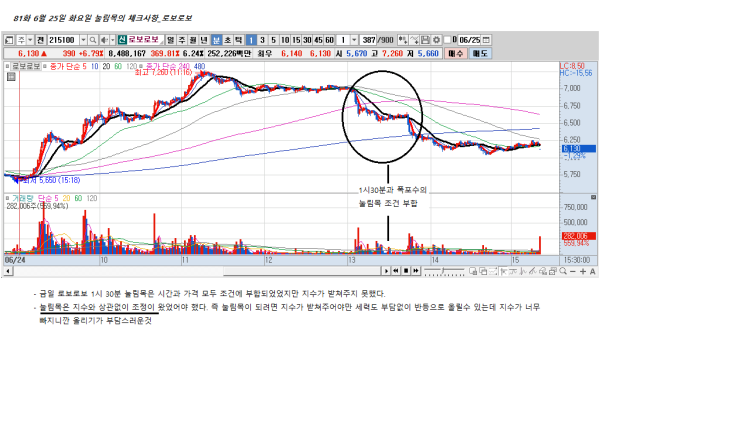Choose the 10 minute interval button
This screenshot has width=743, height=428.
[284, 40]
